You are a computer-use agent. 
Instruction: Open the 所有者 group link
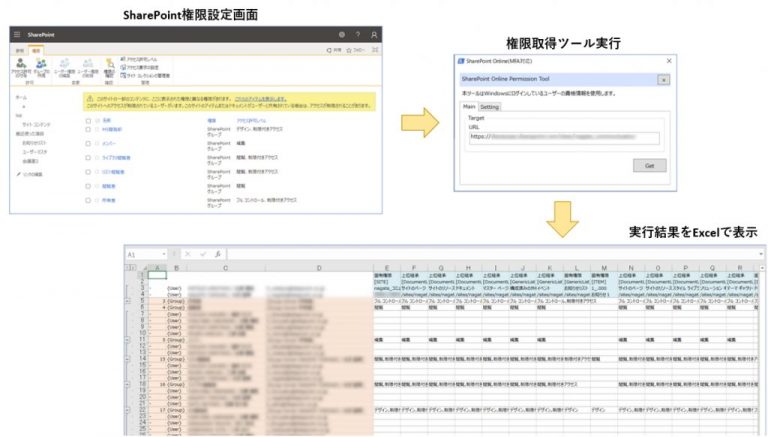[109, 200]
